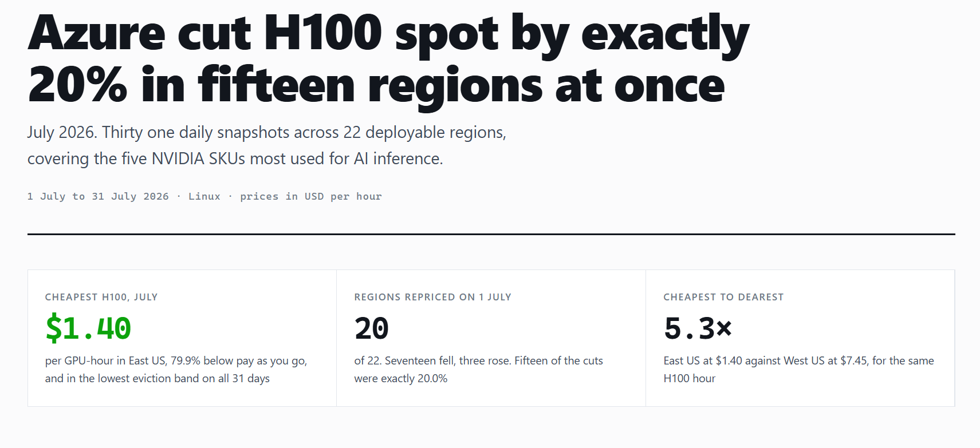Click the 'CHEAPEST TO DEAREST' card label
The image size is (980, 448).
click(x=723, y=297)
